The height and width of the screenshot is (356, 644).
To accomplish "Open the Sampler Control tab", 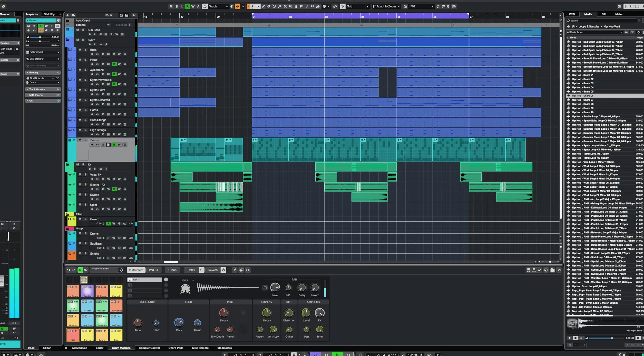I will (149, 348).
